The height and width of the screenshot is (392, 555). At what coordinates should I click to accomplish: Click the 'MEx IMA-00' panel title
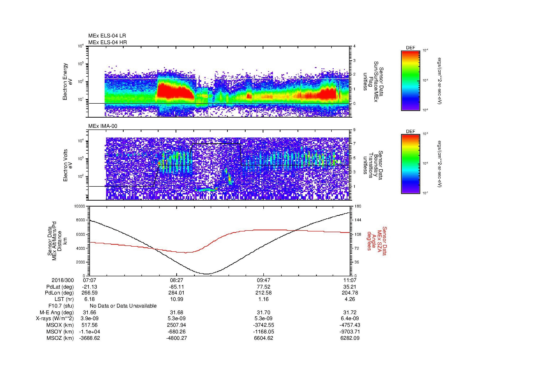(x=103, y=126)
